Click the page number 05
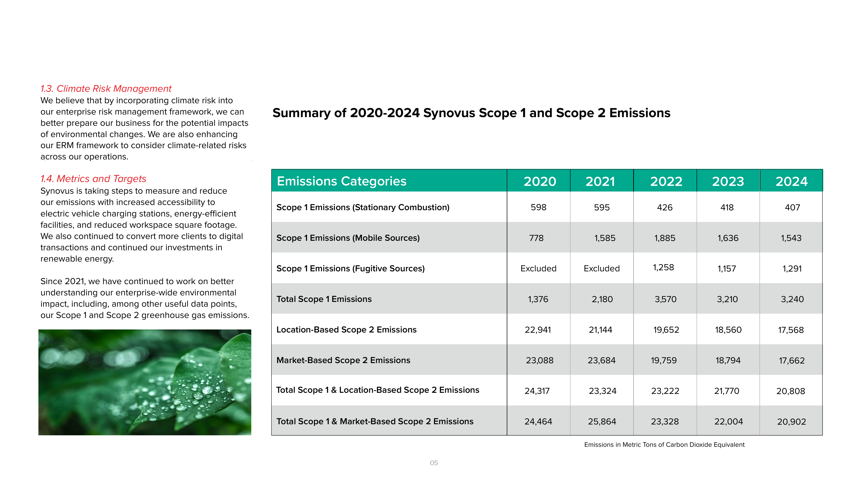 pos(434,463)
